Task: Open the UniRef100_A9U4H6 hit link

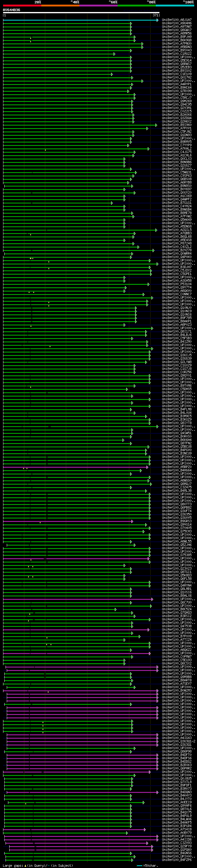Action: (177, 23)
